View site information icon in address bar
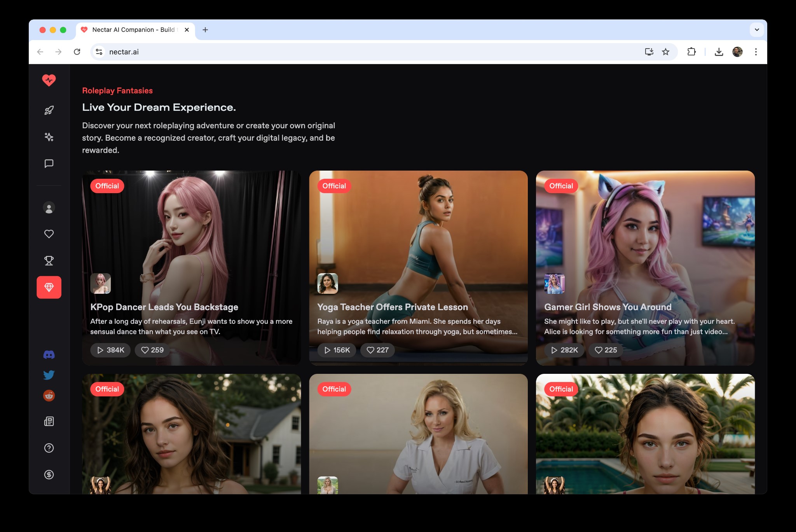The image size is (796, 532). click(x=99, y=52)
